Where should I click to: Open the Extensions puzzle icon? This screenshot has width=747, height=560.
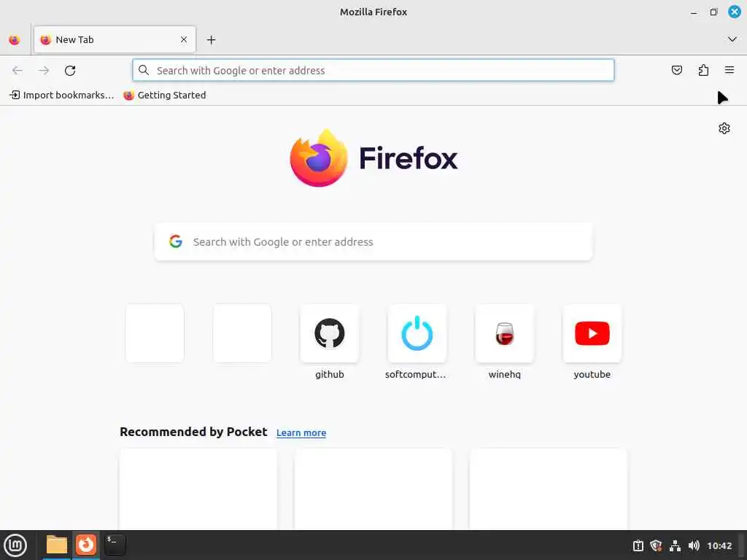703,71
